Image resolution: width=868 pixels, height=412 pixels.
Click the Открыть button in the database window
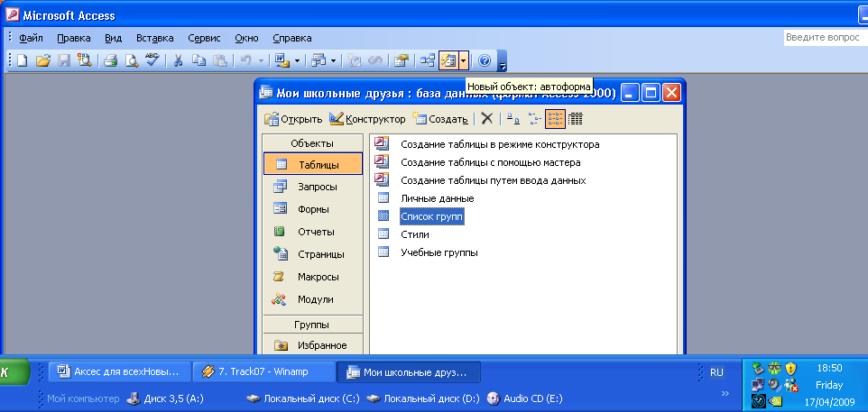[293, 119]
